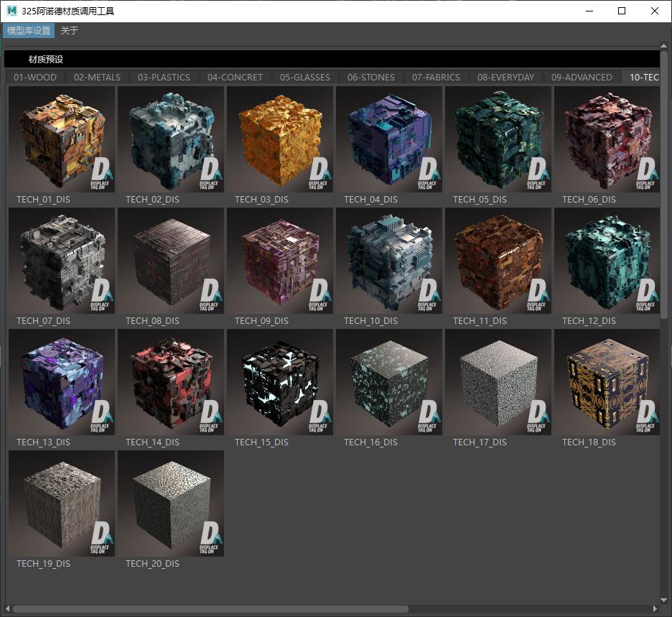672x617 pixels.
Task: Open the 模型库设置 menu
Action: pyautogui.click(x=29, y=31)
